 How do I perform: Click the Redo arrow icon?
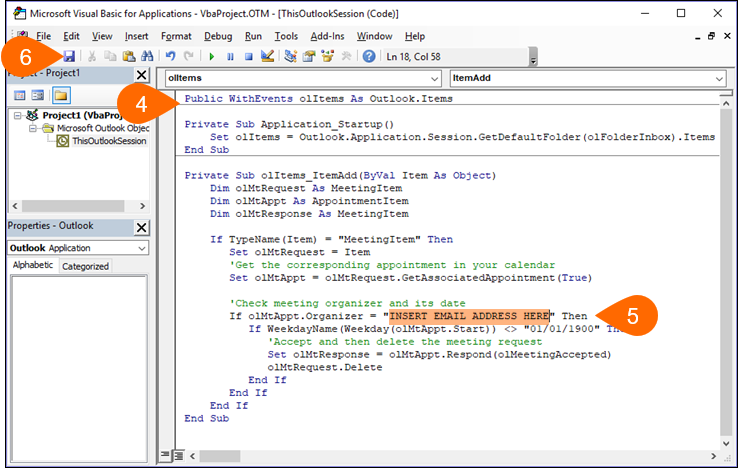[189, 56]
